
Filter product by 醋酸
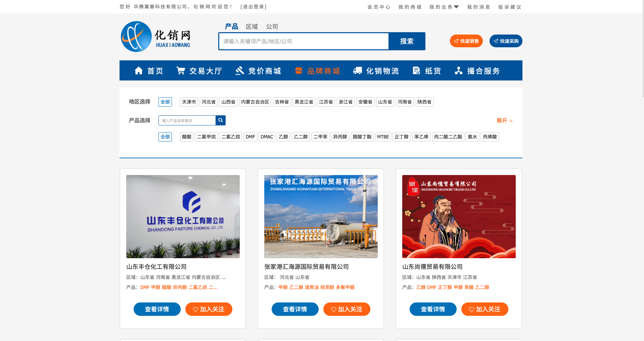tap(187, 137)
